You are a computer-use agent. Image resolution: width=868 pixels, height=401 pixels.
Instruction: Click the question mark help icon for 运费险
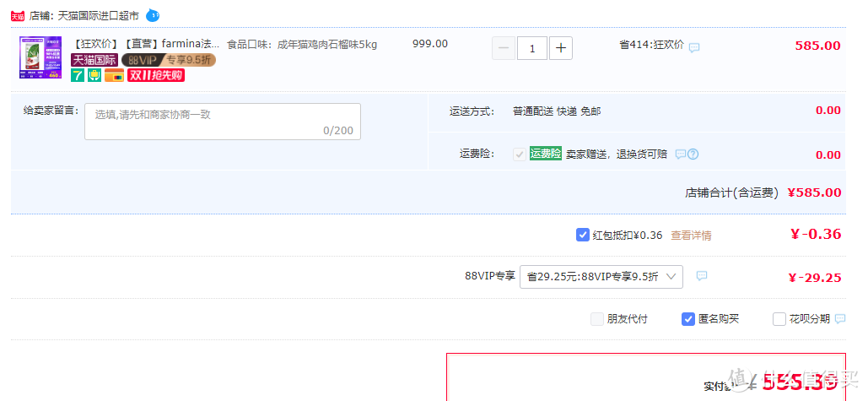[x=693, y=154]
